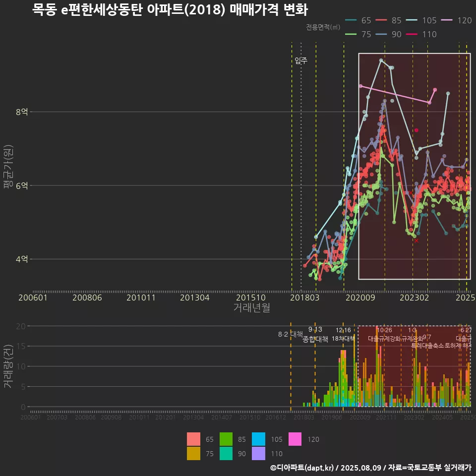476x476 pixels.
Task: Click the 110 line key in top legend
Action: tap(412, 34)
